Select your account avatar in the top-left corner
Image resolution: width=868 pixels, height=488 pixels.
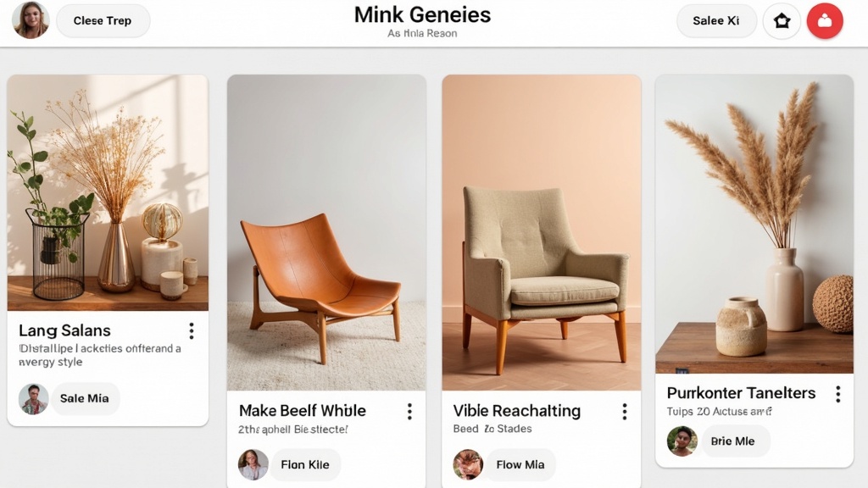pos(29,20)
